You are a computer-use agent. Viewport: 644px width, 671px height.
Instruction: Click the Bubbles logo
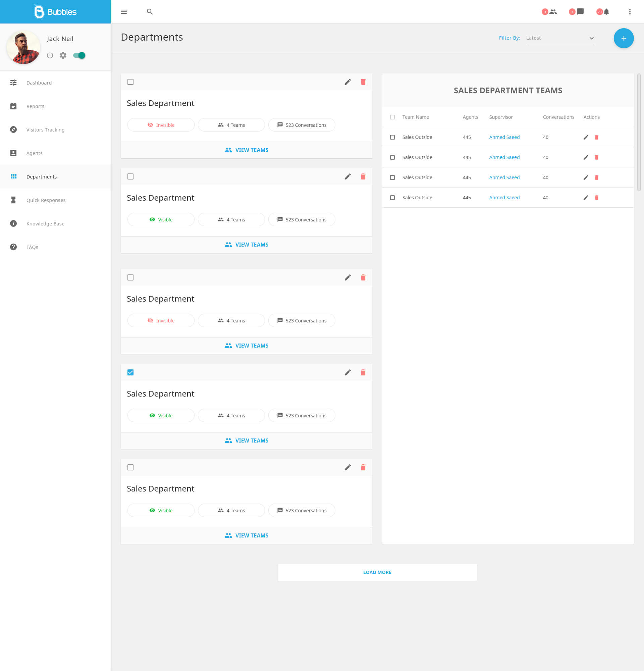pos(55,12)
